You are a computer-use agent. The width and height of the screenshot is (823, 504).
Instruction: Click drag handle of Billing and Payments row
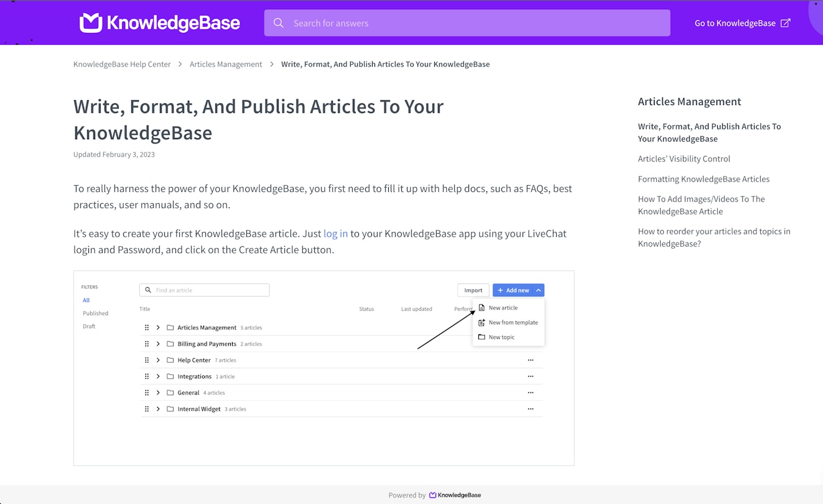[x=147, y=344]
